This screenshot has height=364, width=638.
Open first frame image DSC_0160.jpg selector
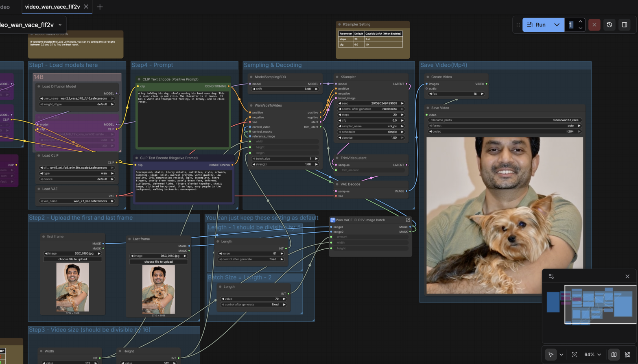coord(72,253)
